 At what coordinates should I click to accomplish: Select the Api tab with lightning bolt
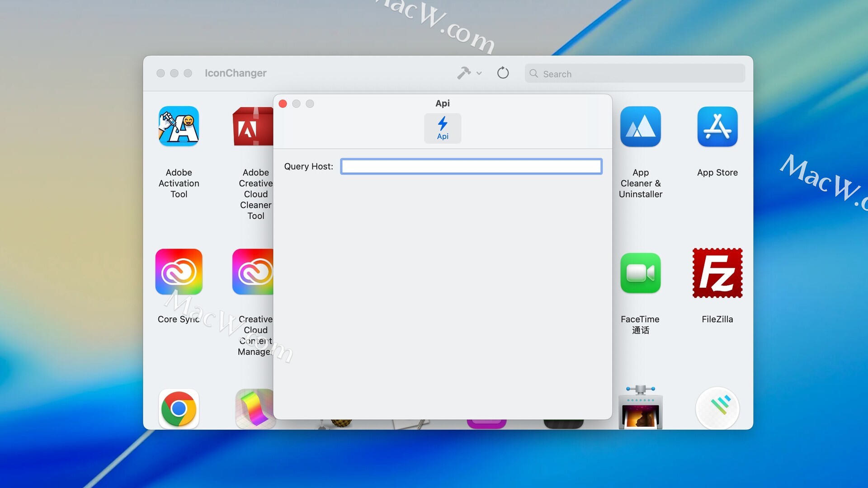tap(442, 128)
